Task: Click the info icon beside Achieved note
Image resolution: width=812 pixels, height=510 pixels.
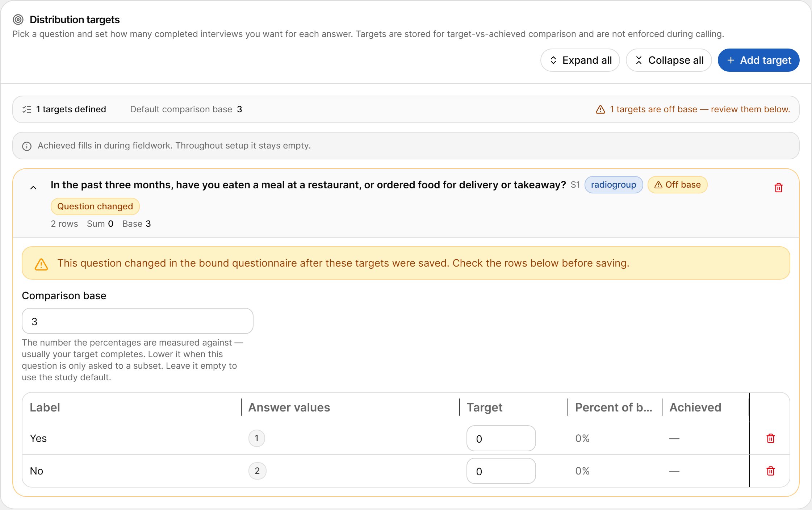Action: click(27, 146)
